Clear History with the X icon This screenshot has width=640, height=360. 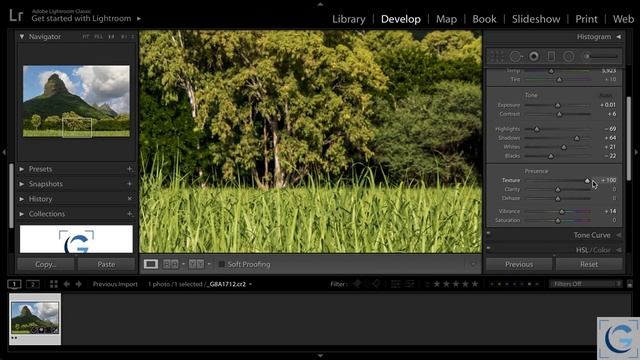tap(129, 199)
